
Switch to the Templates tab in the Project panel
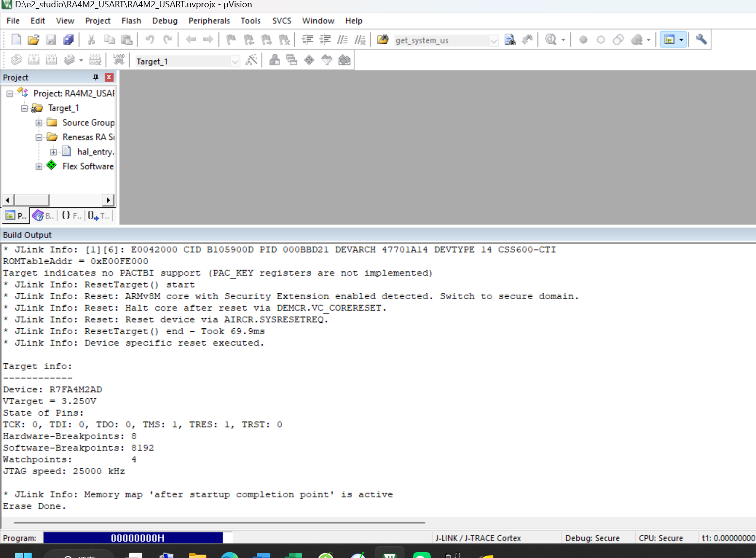tap(99, 216)
